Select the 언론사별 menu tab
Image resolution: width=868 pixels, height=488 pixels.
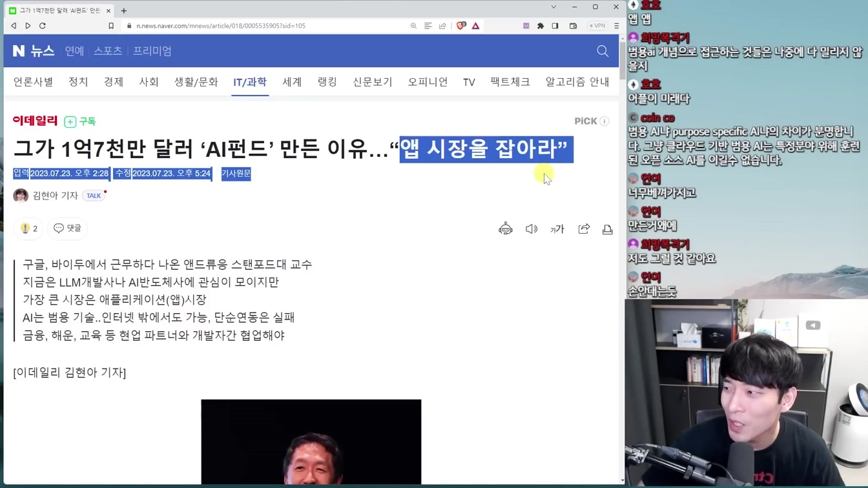[x=33, y=82]
